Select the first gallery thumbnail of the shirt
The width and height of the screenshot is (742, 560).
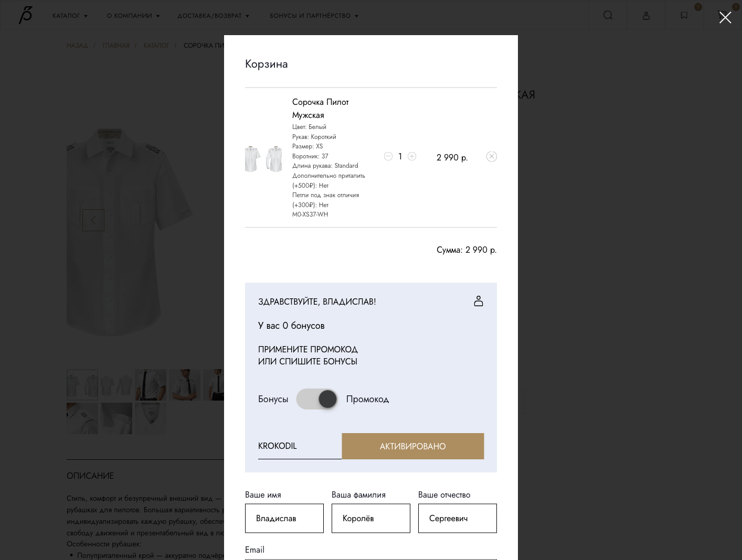(x=82, y=385)
